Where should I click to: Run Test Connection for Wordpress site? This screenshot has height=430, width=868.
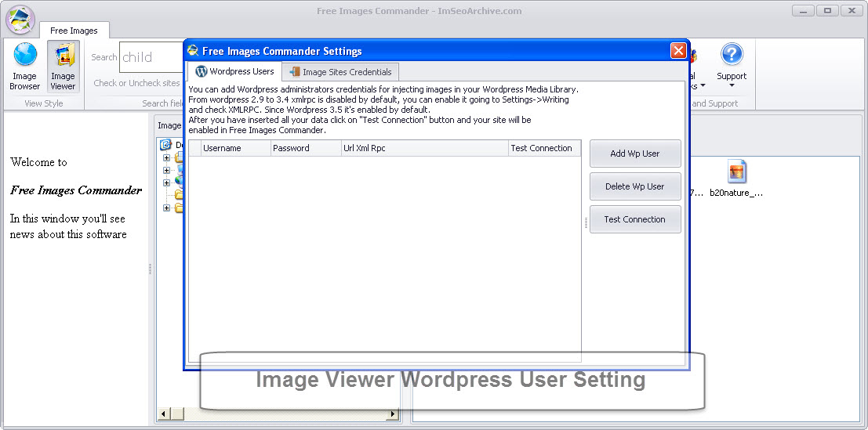634,219
